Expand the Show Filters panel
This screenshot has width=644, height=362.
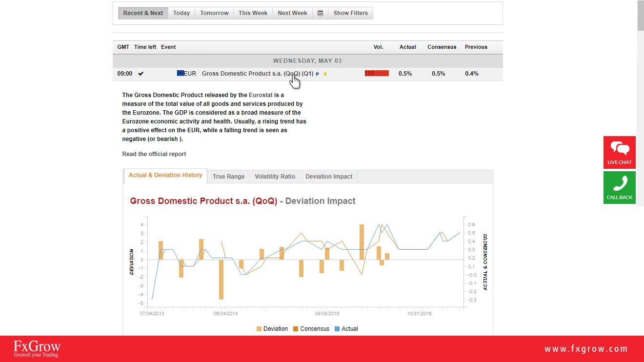coord(350,13)
